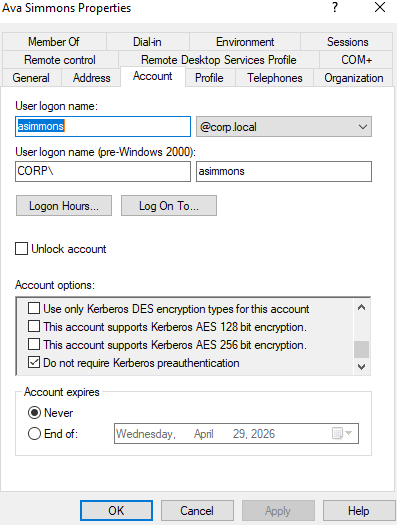The width and height of the screenshot is (397, 525).
Task: Go to the General tab
Action: click(x=31, y=78)
